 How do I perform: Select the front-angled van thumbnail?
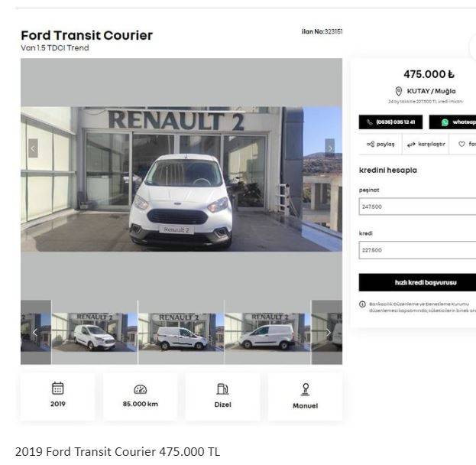pos(95,332)
